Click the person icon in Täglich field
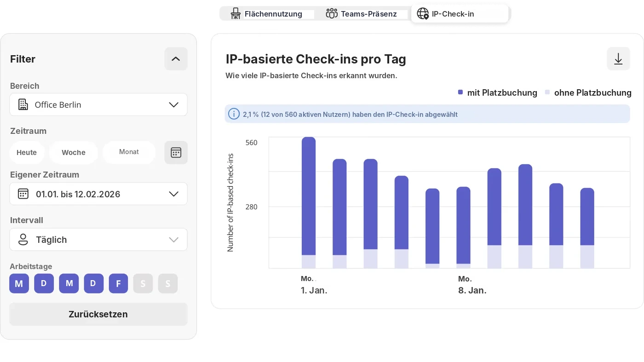This screenshot has height=362, width=644. [23, 240]
